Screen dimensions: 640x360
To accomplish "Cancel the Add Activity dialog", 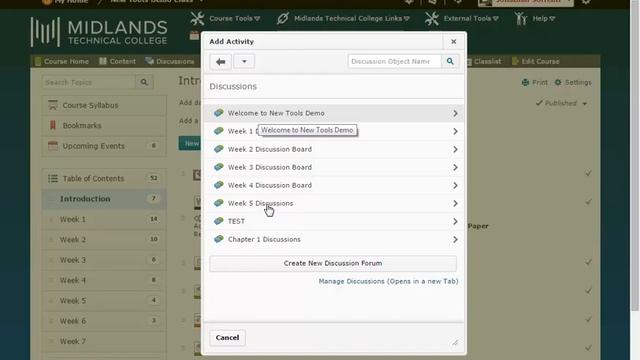I will (227, 338).
